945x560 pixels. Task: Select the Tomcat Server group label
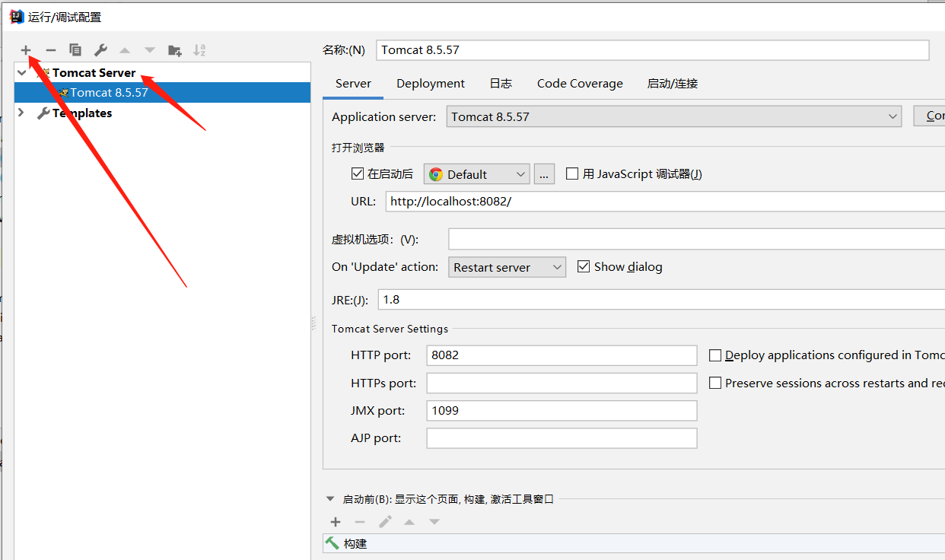point(94,73)
